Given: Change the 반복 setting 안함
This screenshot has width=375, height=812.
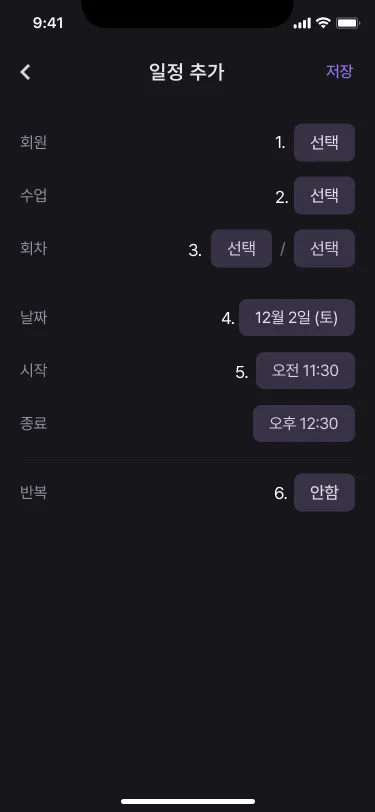Looking at the screenshot, I should [324, 492].
